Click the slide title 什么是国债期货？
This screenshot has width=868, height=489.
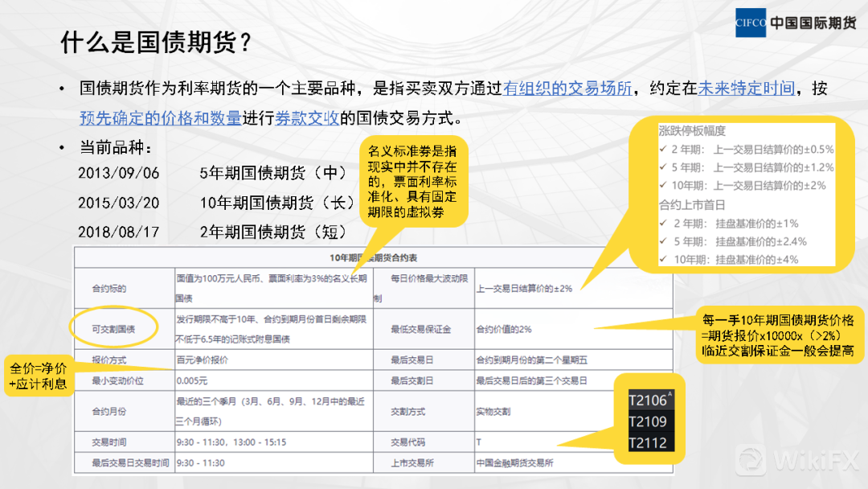click(158, 43)
